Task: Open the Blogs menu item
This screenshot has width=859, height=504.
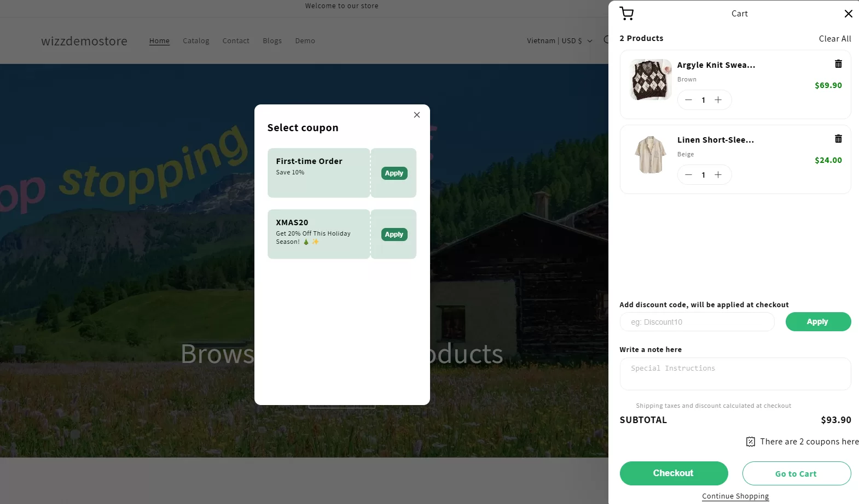Action: click(x=272, y=41)
